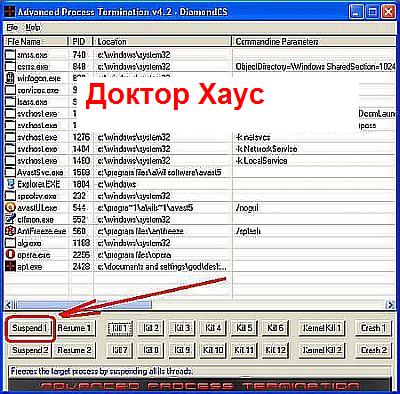This screenshot has width=400, height=394.
Task: Sort by PID column header
Action: [80, 42]
